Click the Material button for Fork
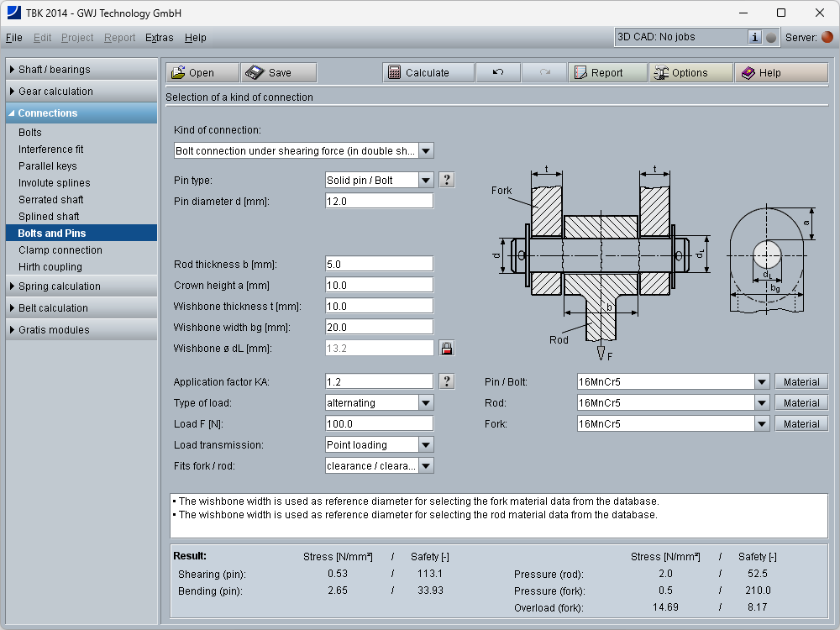This screenshot has height=630, width=840. (801, 424)
